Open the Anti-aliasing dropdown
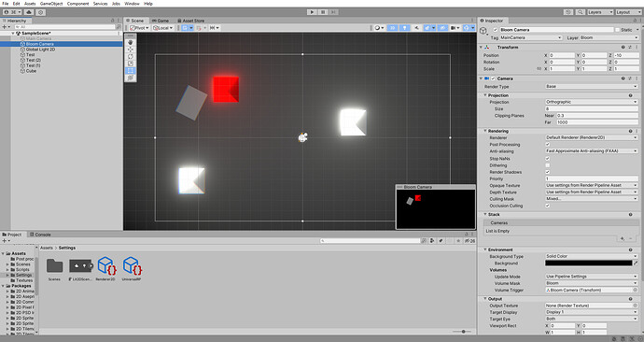 591,151
